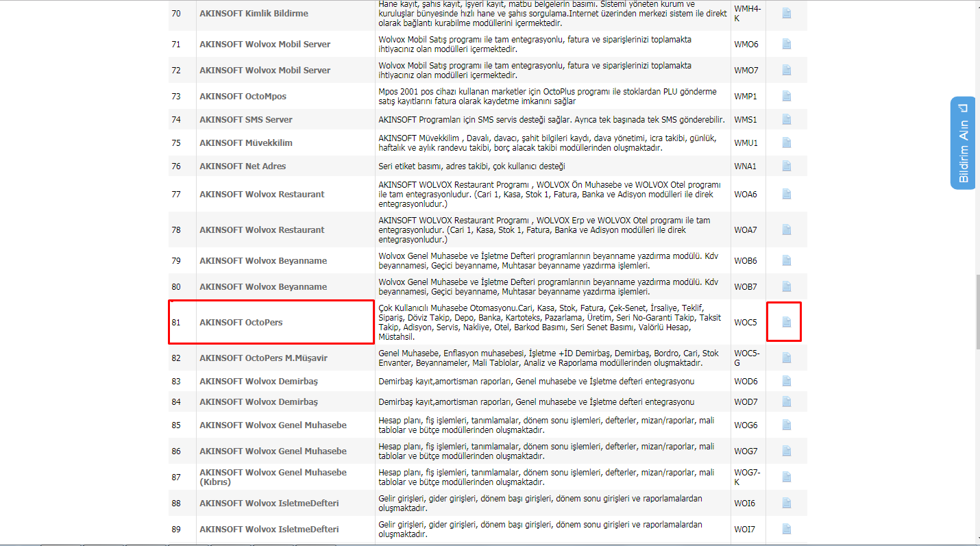This screenshot has height=546, width=980.
Task: Click the AKINSOFT SMS Server name
Action: (x=246, y=119)
